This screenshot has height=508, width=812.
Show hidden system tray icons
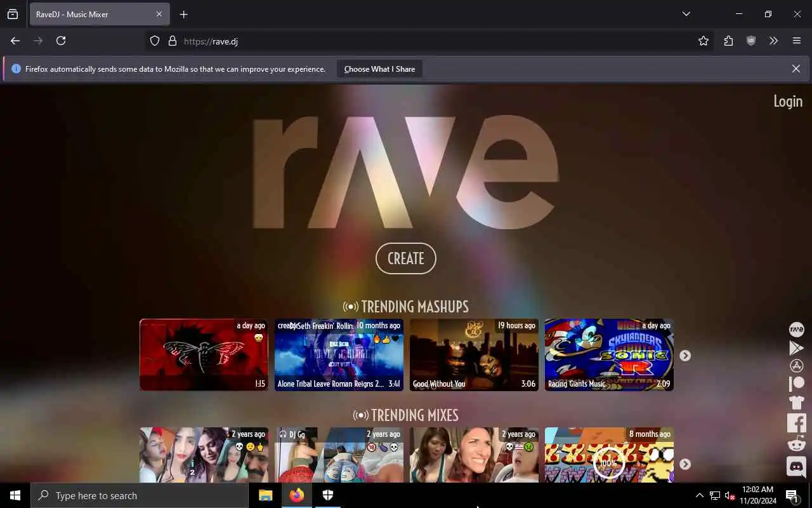click(699, 496)
